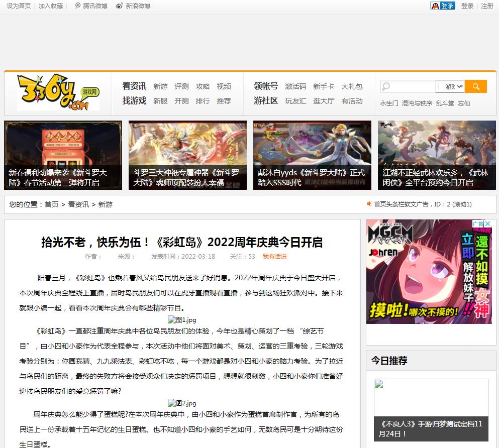Viewport: 499px width, 448px height.
Task: Open 玩友汇 page
Action: pyautogui.click(x=295, y=101)
